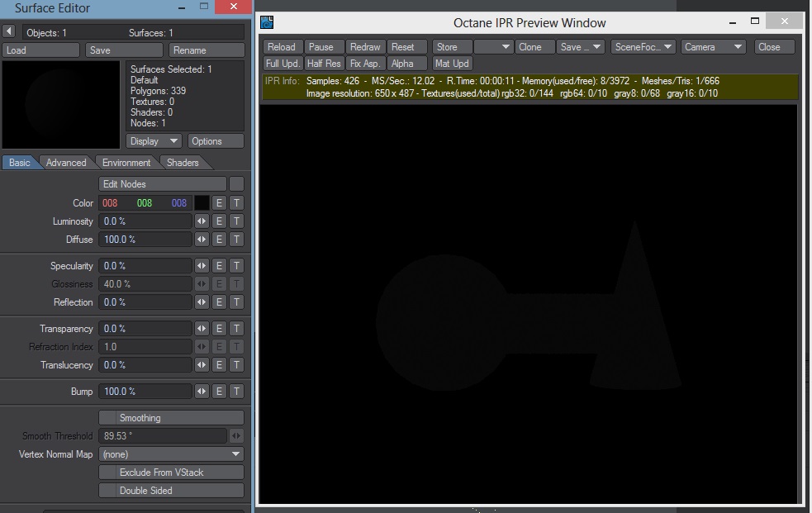Click Reflection envelope E button
This screenshot has height=513, width=812.
click(x=219, y=302)
